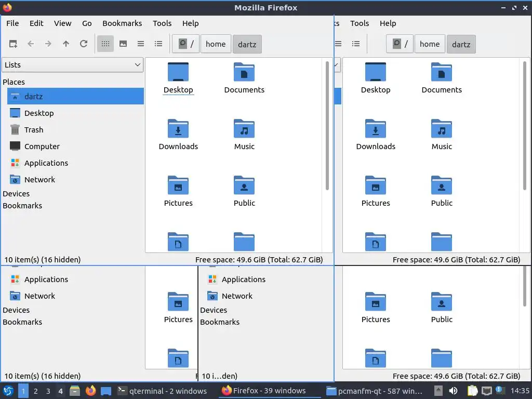Select dartz home in the Places sidebar
This screenshot has width=532, height=399.
[75, 96]
